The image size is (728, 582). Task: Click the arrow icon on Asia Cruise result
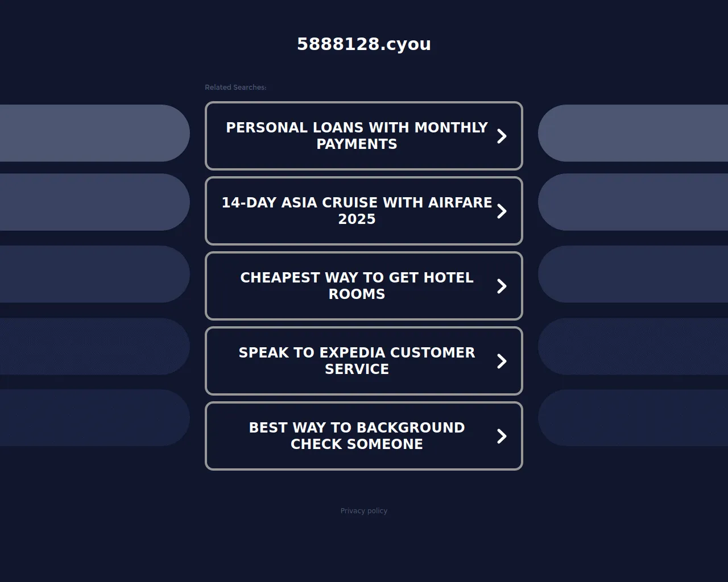click(x=502, y=211)
